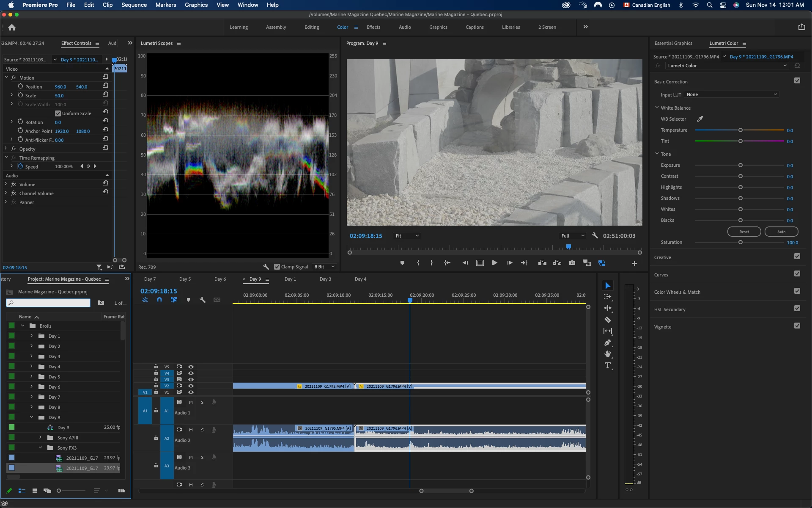
Task: Open the Sequence menu
Action: 134,5
